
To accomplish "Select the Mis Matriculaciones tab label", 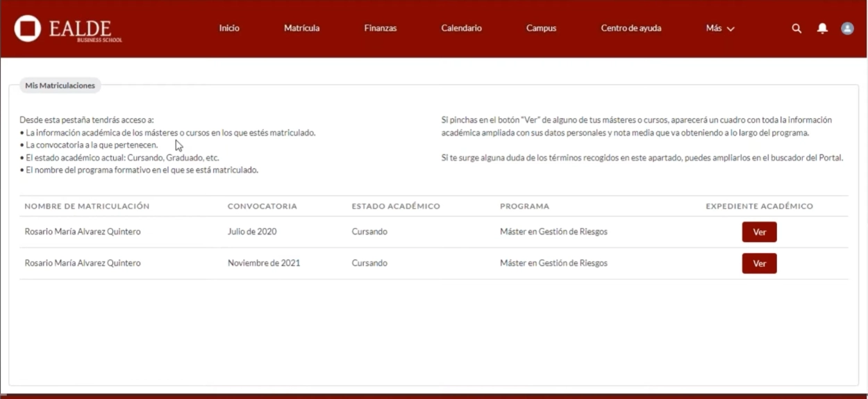I will [x=60, y=85].
